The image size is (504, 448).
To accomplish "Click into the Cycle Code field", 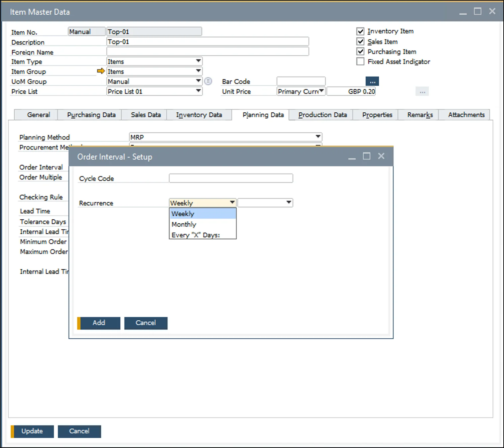I will click(x=231, y=178).
